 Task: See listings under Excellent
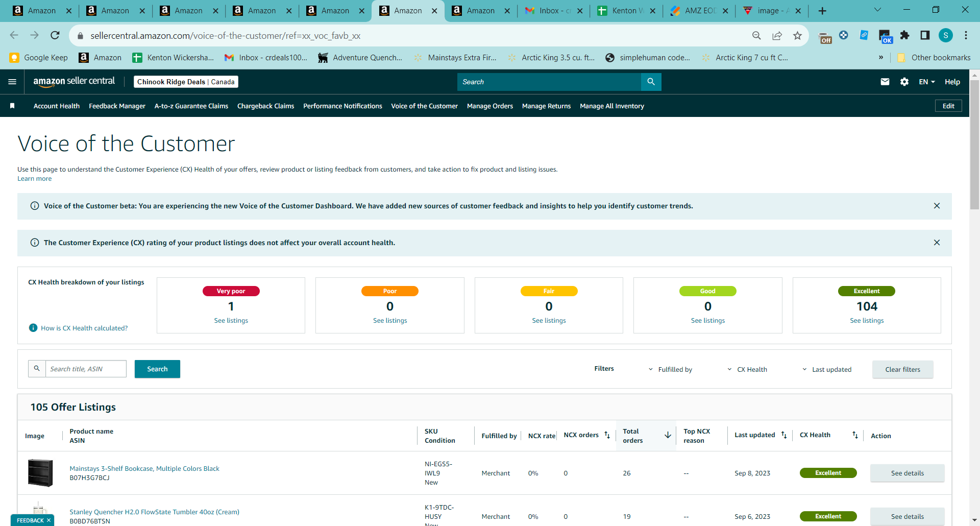click(x=867, y=320)
